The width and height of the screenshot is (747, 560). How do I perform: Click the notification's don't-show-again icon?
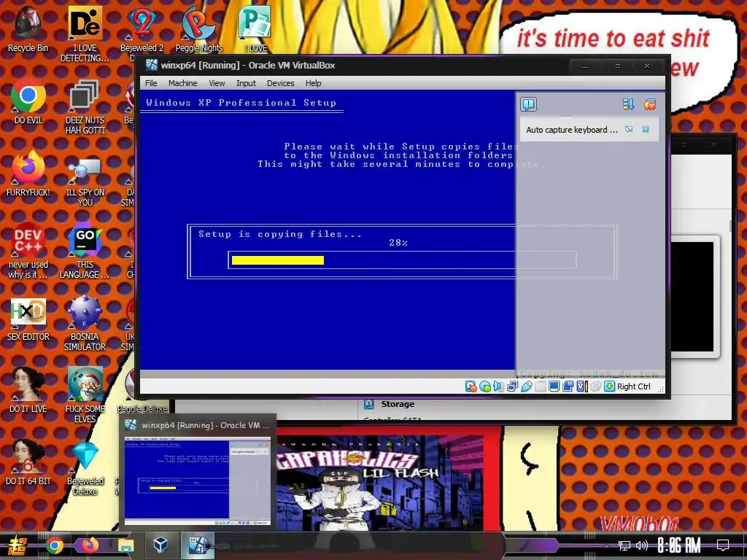pos(629,129)
